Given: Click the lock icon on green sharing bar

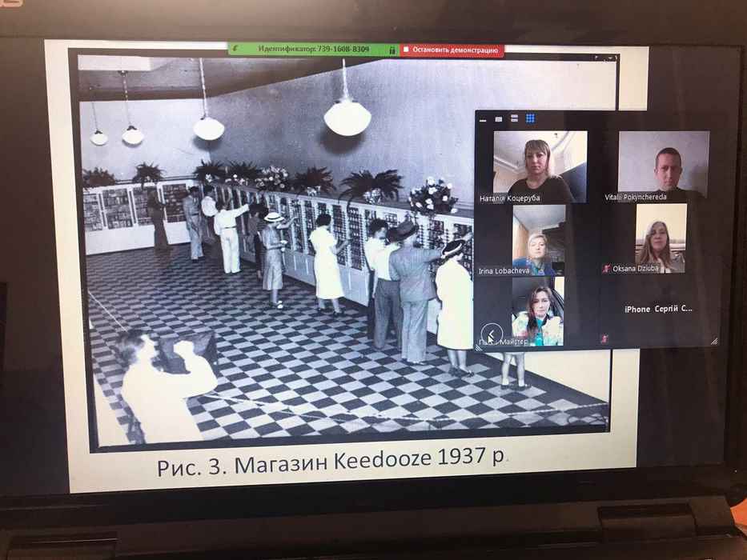Looking at the screenshot, I should click(392, 50).
